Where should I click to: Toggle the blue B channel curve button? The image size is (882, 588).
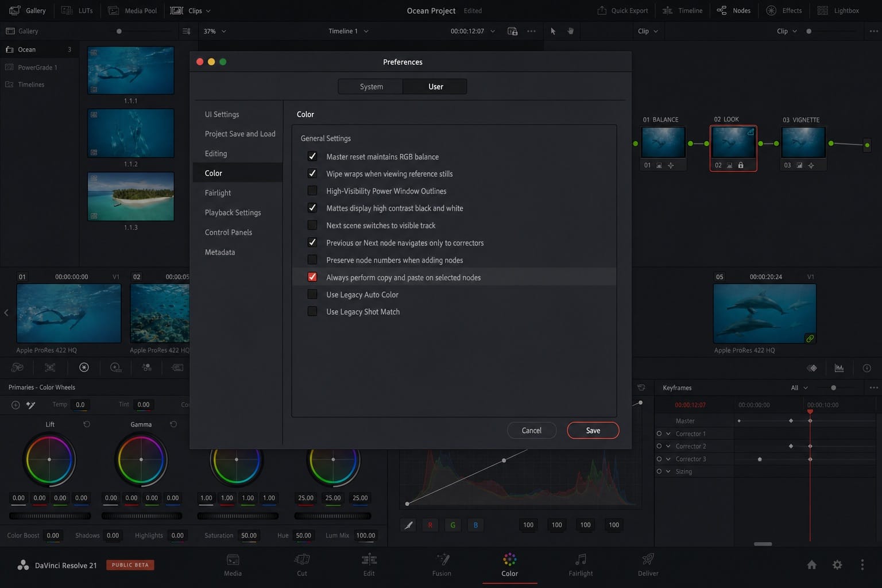pyautogui.click(x=475, y=525)
